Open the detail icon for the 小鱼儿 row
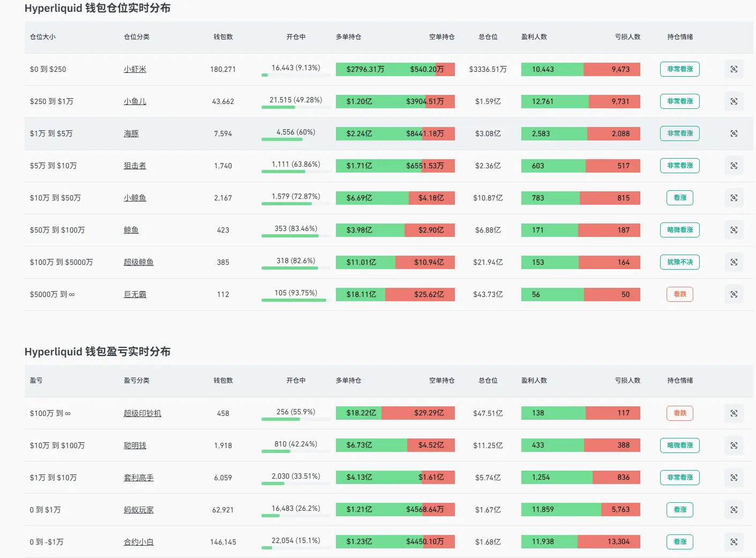 (x=734, y=101)
